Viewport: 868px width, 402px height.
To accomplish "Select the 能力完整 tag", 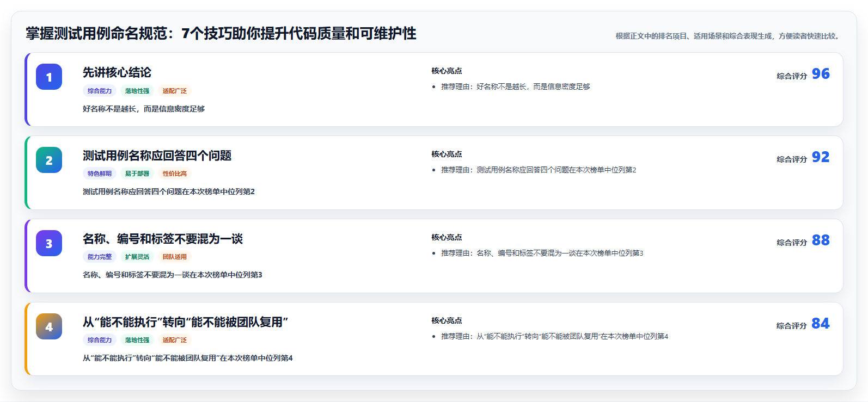I will pos(100,257).
